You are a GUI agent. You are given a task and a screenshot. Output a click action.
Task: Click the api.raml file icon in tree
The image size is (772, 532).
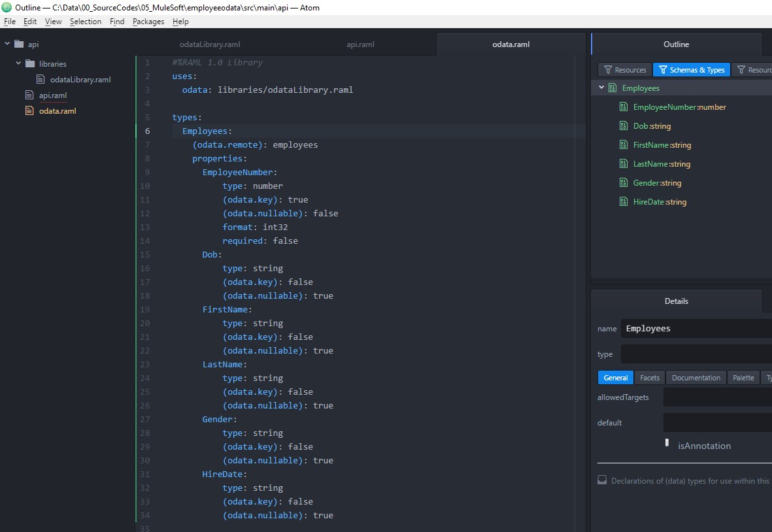click(29, 95)
